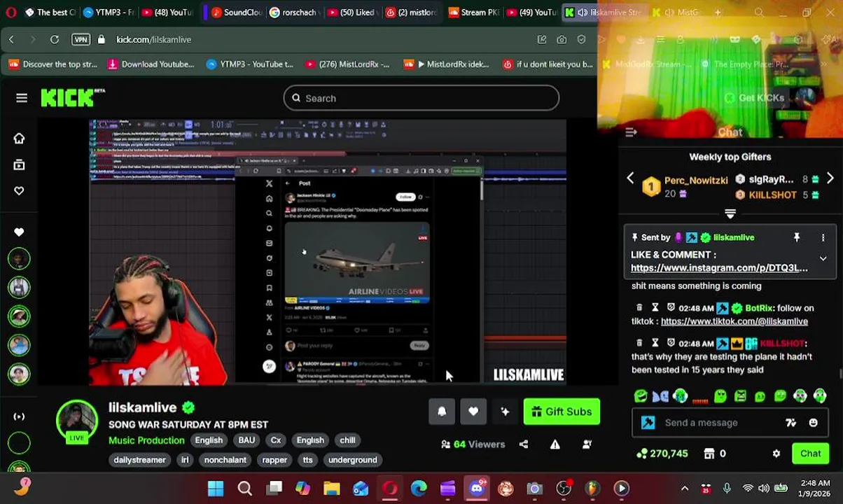Show previous weekly top gifters
The image size is (843, 504).
pos(630,178)
